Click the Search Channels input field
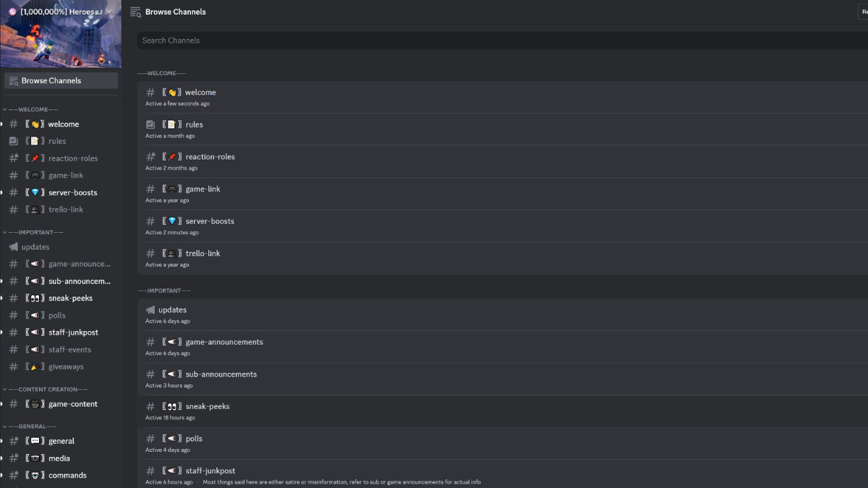The image size is (868, 488). pyautogui.click(x=499, y=40)
